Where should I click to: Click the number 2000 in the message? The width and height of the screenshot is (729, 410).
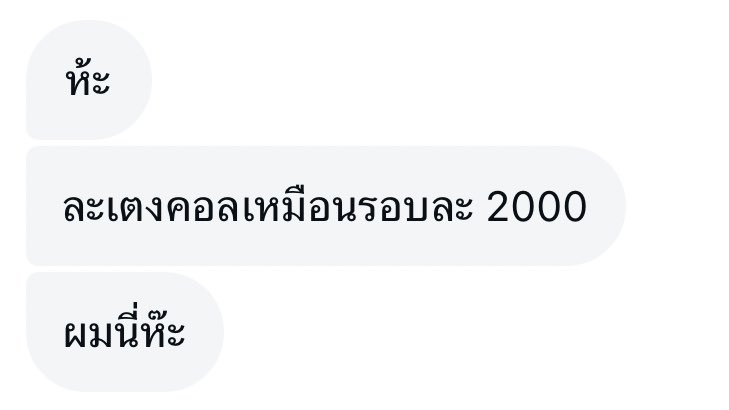(x=537, y=207)
